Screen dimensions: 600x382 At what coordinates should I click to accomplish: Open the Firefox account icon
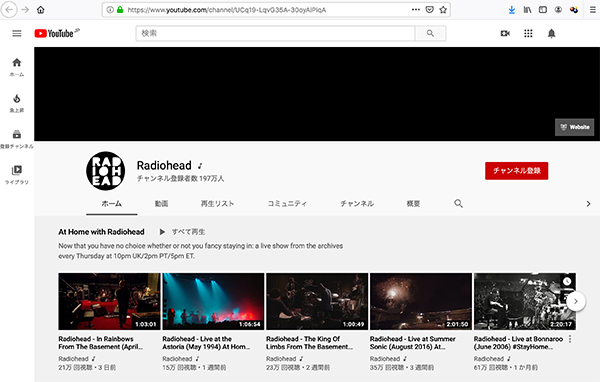pyautogui.click(x=558, y=10)
